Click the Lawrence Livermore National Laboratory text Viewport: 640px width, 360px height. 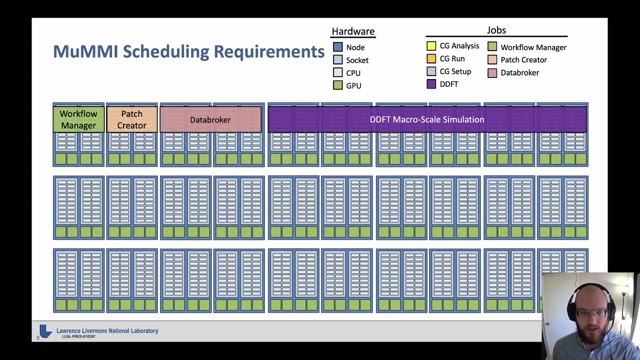click(107, 331)
